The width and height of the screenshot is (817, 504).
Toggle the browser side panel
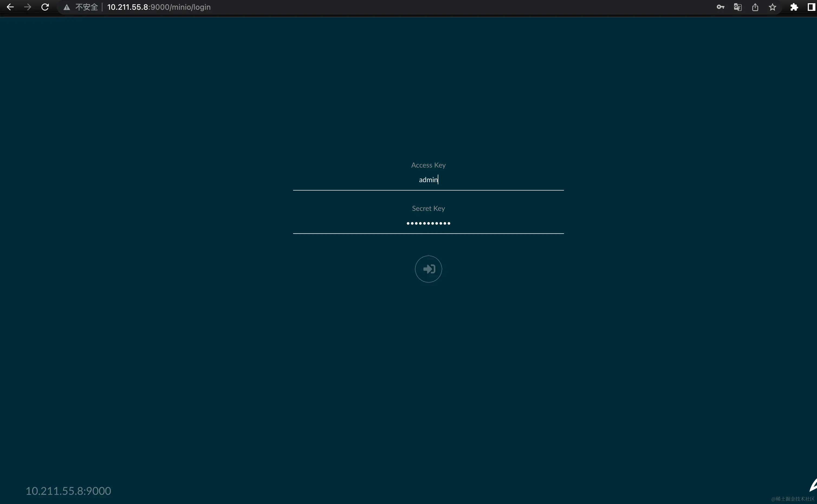[811, 7]
